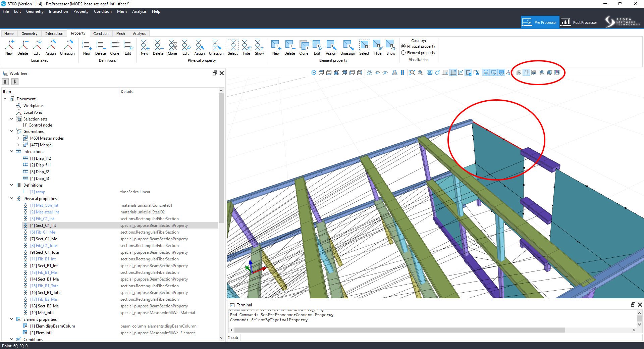Select [1] Control node selection set
The height and width of the screenshot is (349, 644).
pos(37,125)
